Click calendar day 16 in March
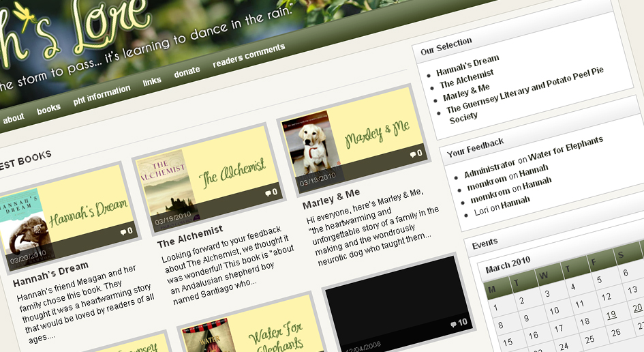The height and width of the screenshot is (352, 644). pyautogui.click(x=533, y=336)
